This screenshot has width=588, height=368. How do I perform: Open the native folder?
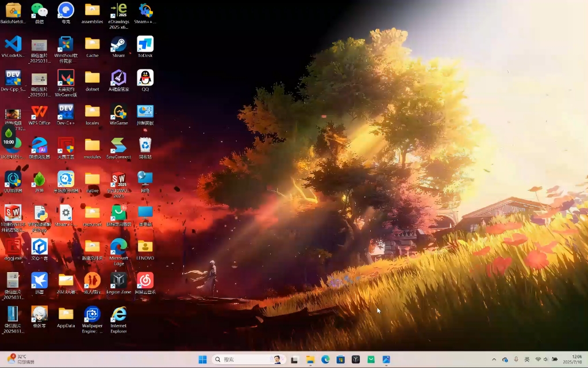(92, 179)
